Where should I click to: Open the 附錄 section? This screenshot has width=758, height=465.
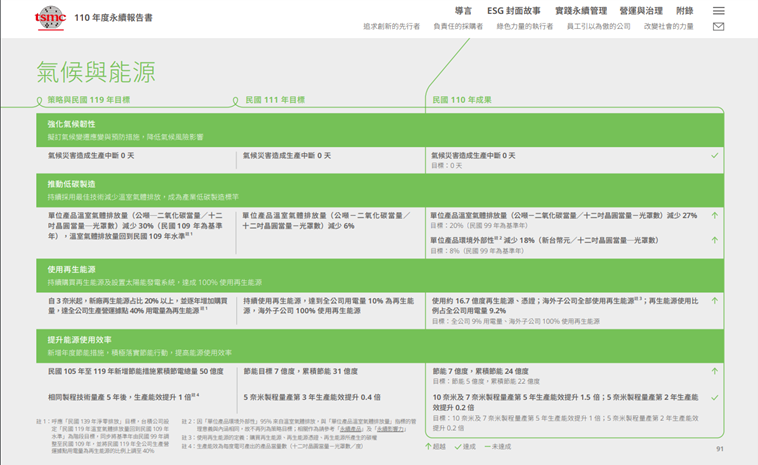684,10
